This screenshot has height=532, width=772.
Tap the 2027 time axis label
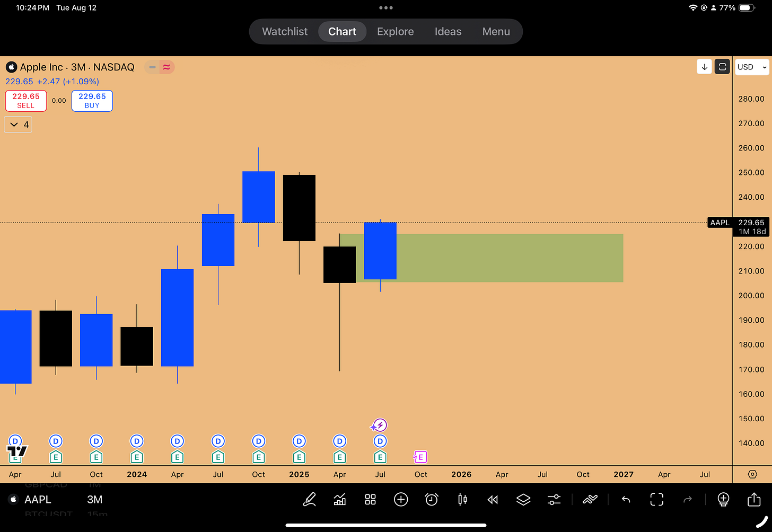point(624,474)
